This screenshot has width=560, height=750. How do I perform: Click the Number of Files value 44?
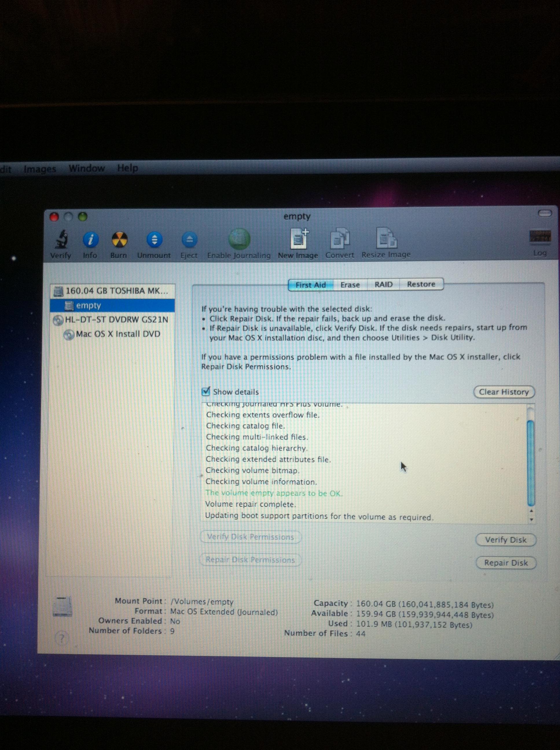(361, 634)
